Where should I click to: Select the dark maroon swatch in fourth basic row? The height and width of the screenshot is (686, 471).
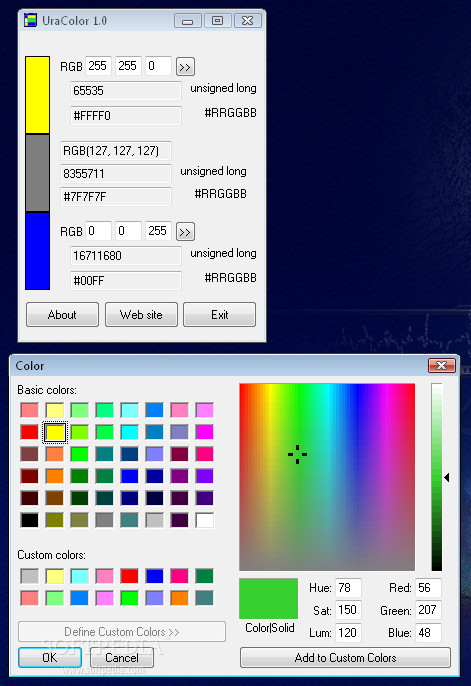(x=30, y=476)
